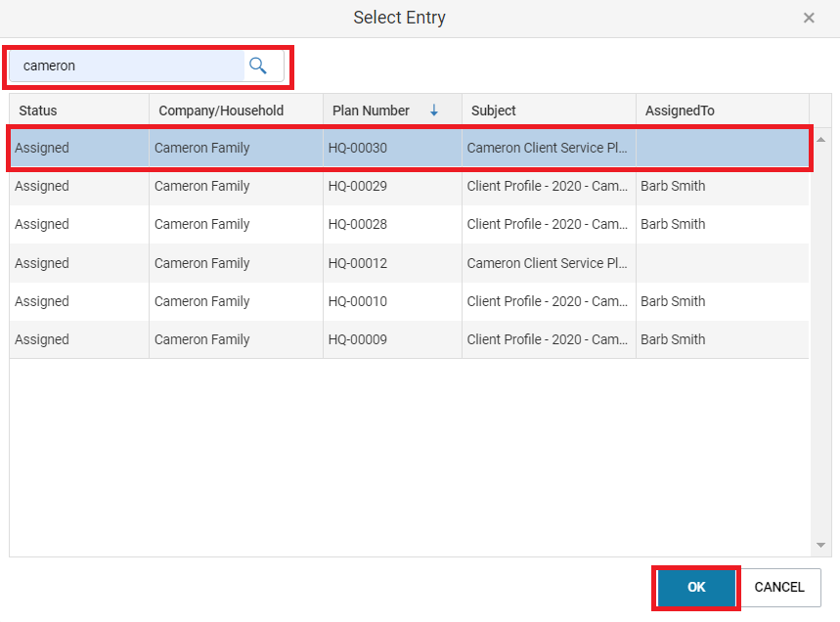
Task: Sort by Company/Household column header
Action: (237, 111)
